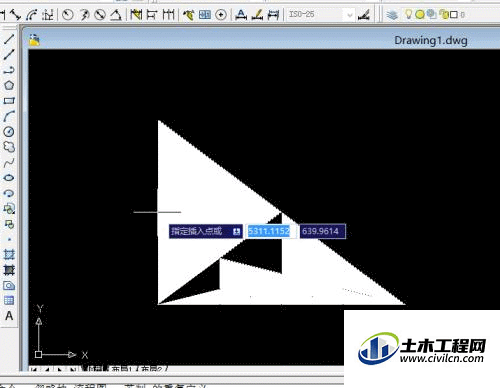This screenshot has height=388, width=500.
Task: Toggle the layer lock icon
Action: [x=444, y=14]
